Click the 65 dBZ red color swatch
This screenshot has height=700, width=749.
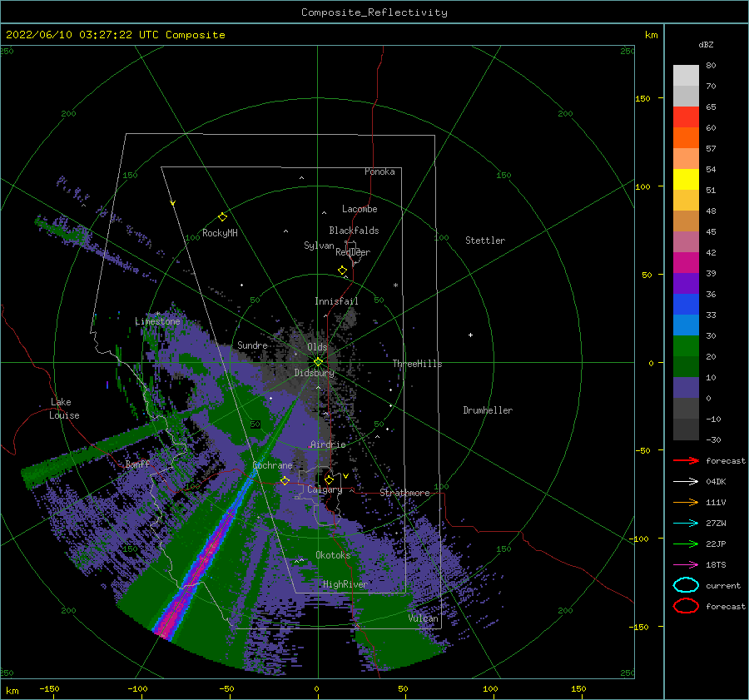[686, 117]
